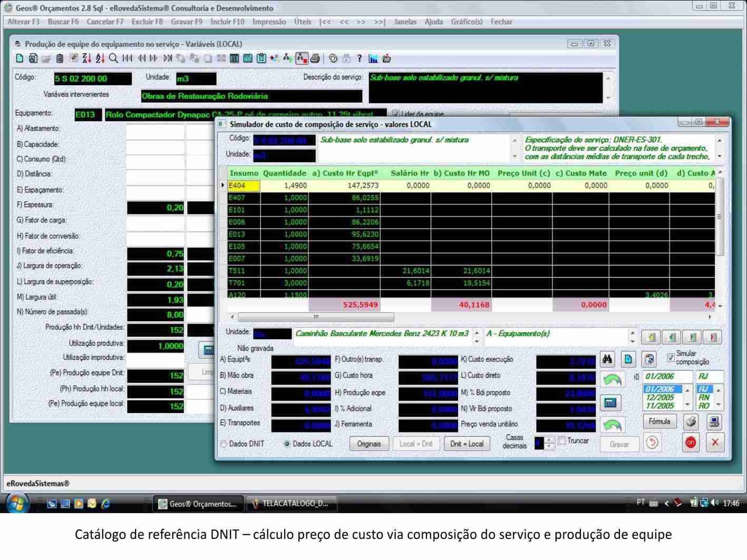The height and width of the screenshot is (560, 747).
Task: Click the horizontal scrollbar thumb of the insumo grid
Action: (316, 317)
